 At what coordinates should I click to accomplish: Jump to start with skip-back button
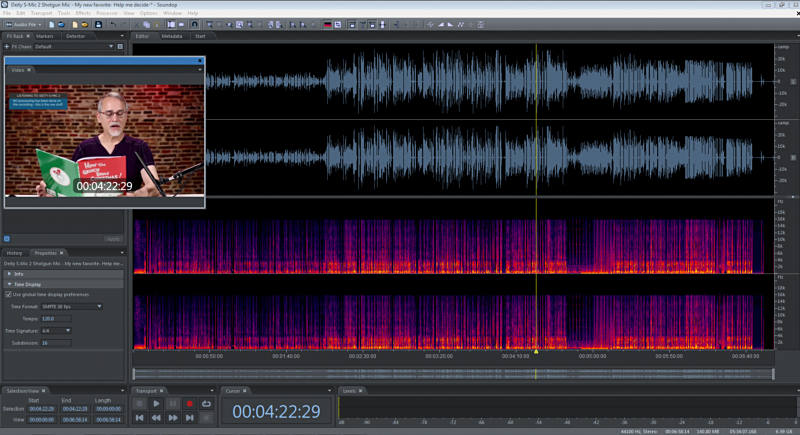[140, 418]
